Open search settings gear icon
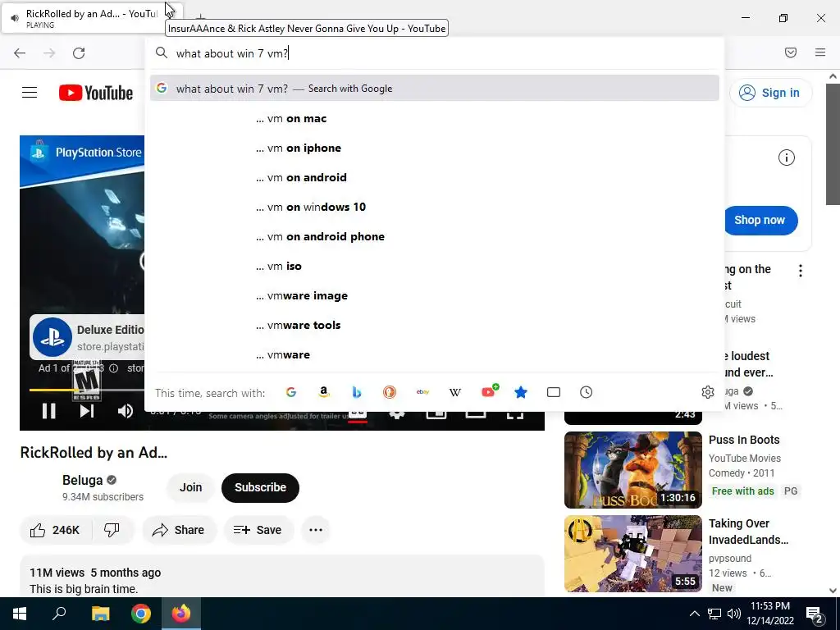 pos(708,392)
